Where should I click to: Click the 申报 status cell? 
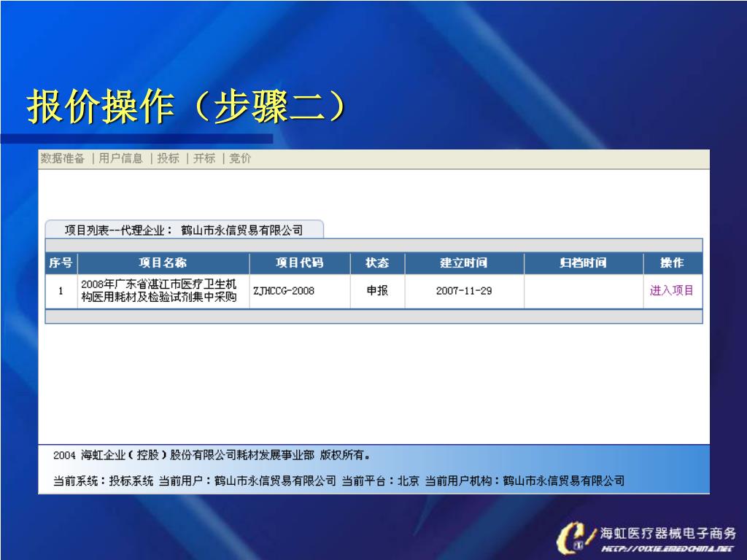click(x=377, y=290)
